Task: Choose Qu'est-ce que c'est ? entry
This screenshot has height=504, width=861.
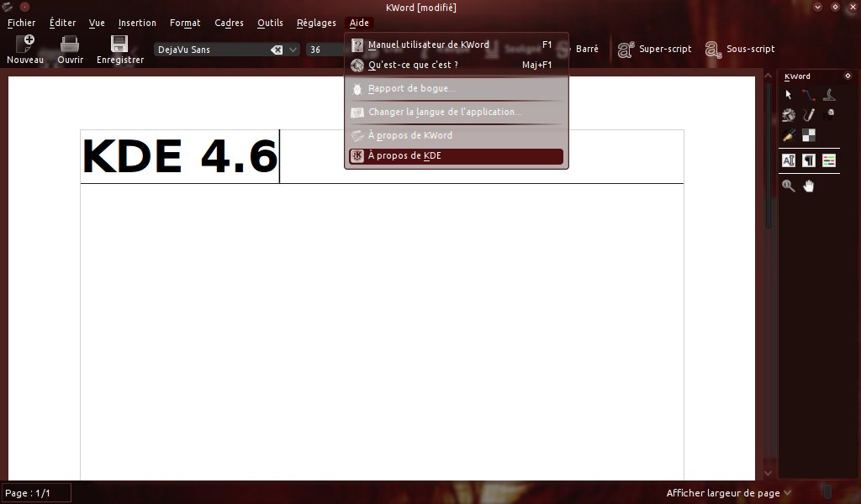Action: (x=456, y=66)
